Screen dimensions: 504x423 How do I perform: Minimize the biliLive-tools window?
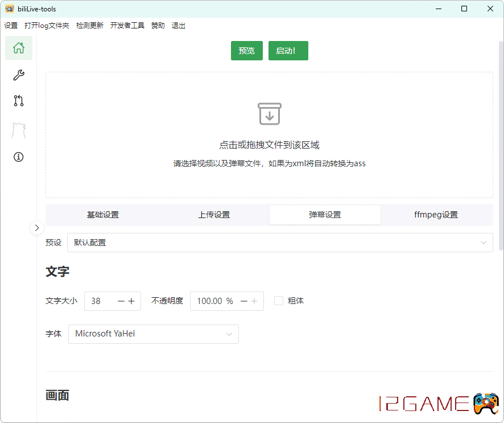(x=439, y=9)
